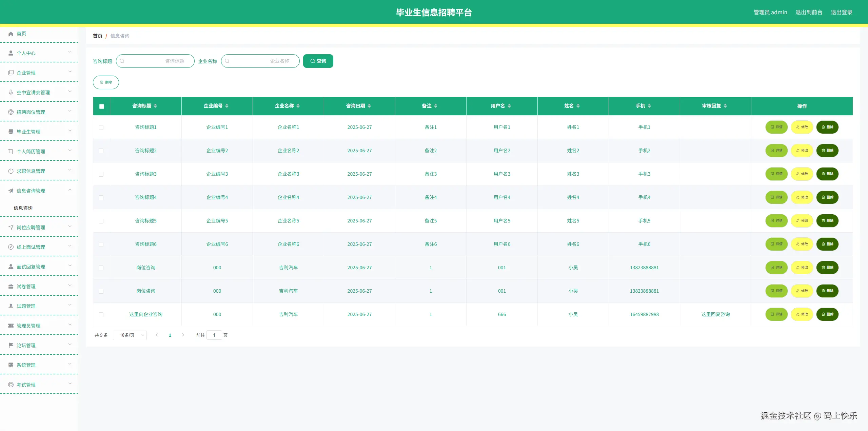Select the checkbox for 这里向企业咨询 row
868x431 pixels.
pos(101,315)
